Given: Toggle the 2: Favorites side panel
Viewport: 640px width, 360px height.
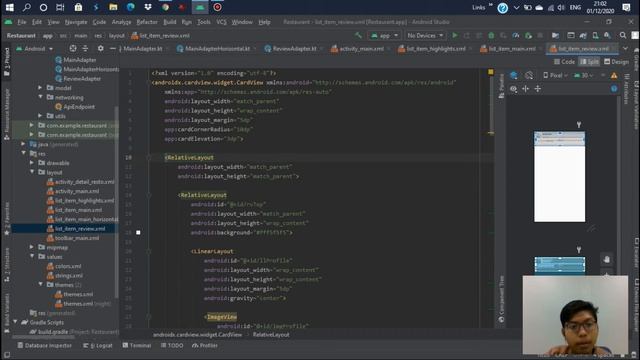Looking at the screenshot, I should pos(7,218).
